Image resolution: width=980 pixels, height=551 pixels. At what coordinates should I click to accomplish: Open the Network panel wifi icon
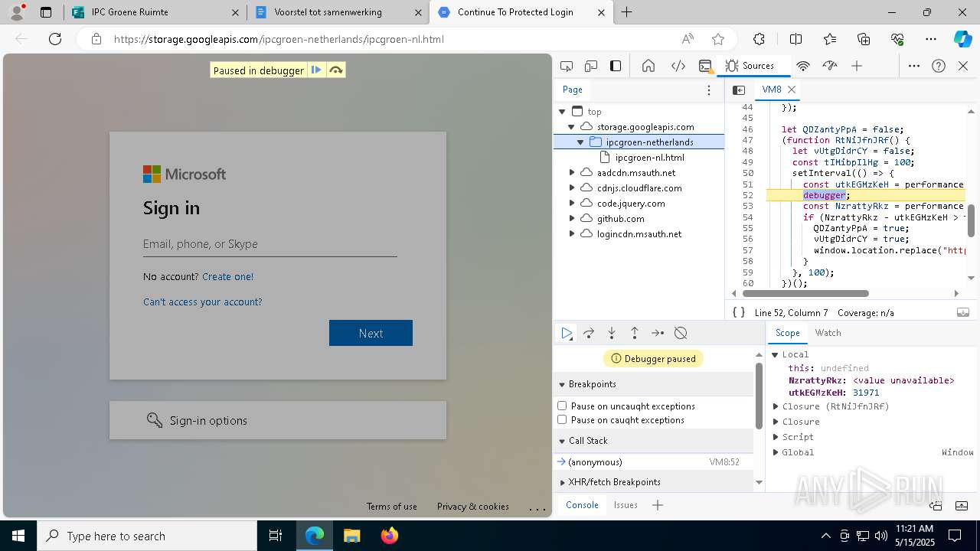[x=803, y=66]
